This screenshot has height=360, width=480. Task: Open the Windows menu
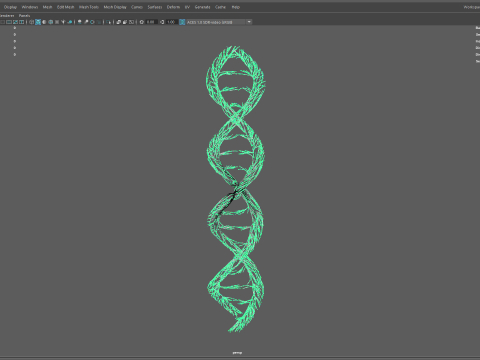point(30,7)
